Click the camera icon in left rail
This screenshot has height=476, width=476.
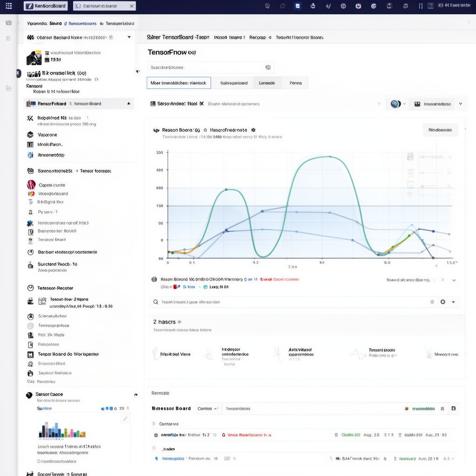(x=8, y=23)
